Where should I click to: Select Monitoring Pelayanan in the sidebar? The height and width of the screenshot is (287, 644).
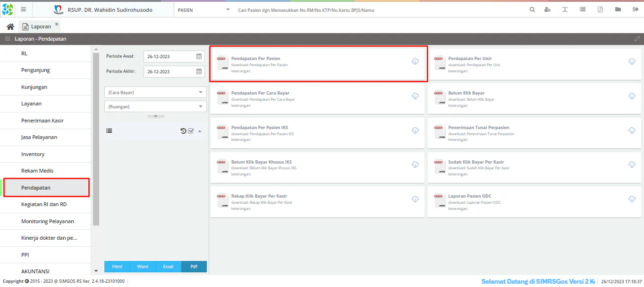point(45,221)
